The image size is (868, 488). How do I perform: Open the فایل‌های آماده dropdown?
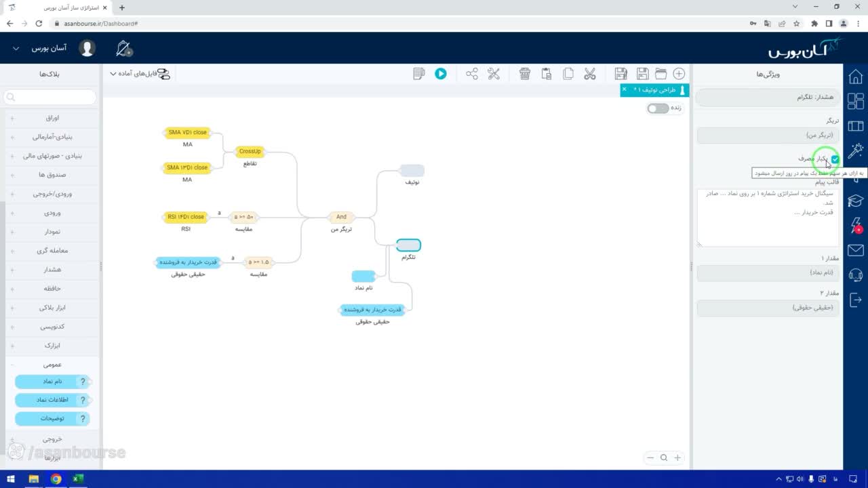140,74
